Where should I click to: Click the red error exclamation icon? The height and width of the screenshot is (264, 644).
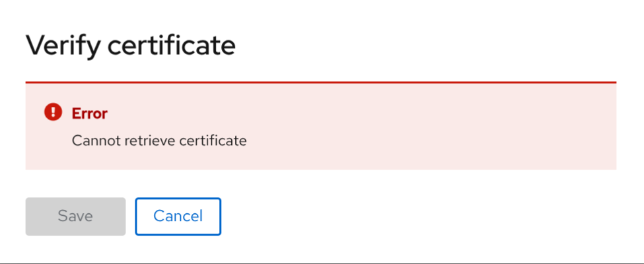[53, 113]
